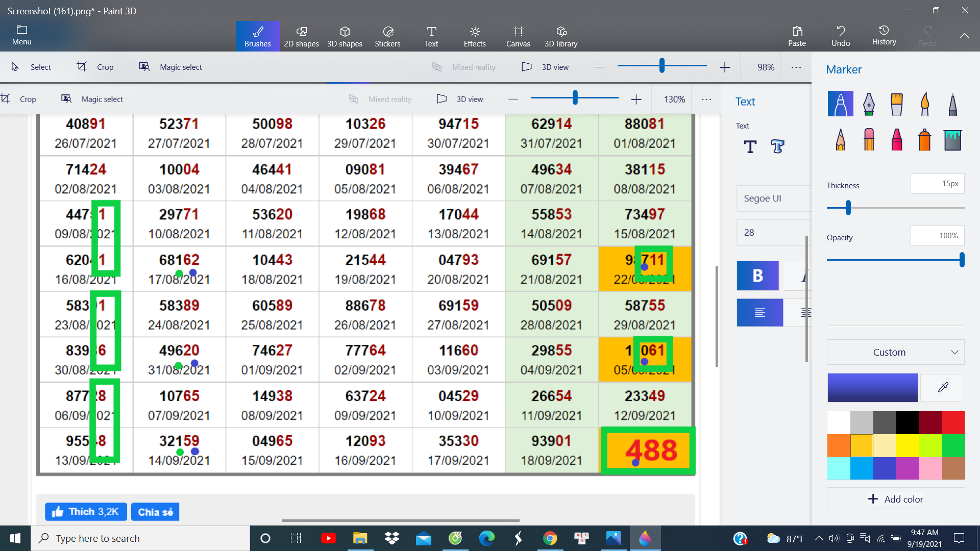Choose the indigo blue color swatch
Image resolution: width=980 pixels, height=551 pixels.
pos(885,468)
